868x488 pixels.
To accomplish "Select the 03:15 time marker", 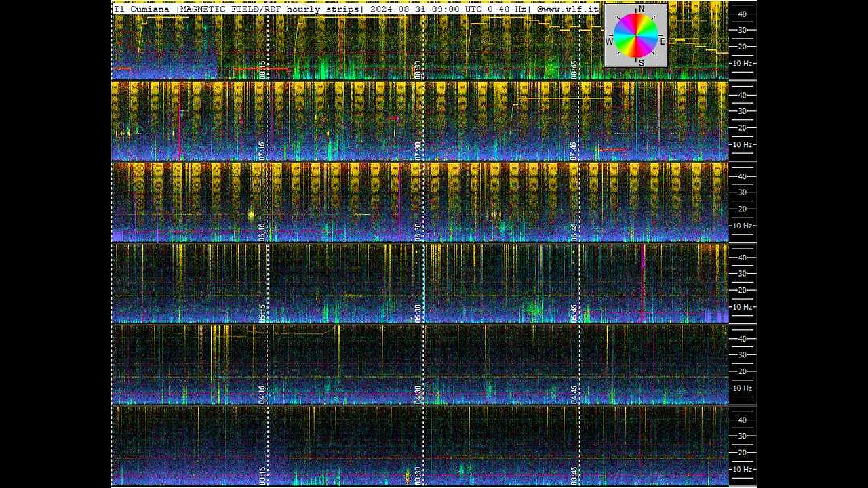I will 262,476.
